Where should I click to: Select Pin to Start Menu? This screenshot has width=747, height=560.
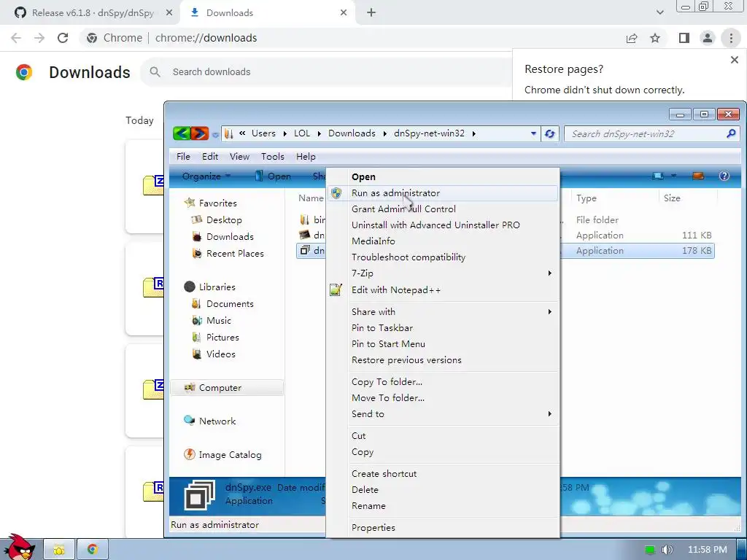pyautogui.click(x=443, y=344)
